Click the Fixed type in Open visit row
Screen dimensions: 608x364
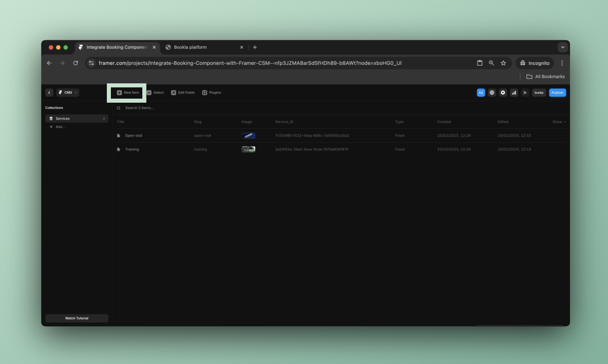click(x=400, y=136)
